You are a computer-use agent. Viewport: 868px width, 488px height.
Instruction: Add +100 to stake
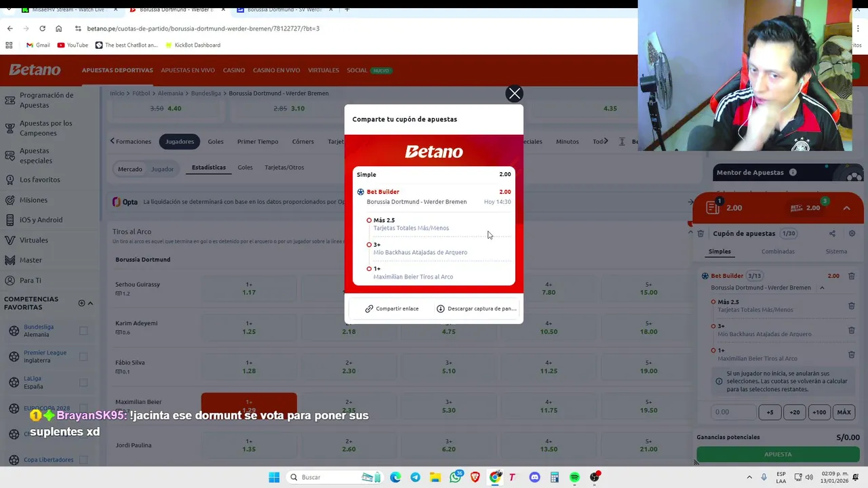click(819, 412)
